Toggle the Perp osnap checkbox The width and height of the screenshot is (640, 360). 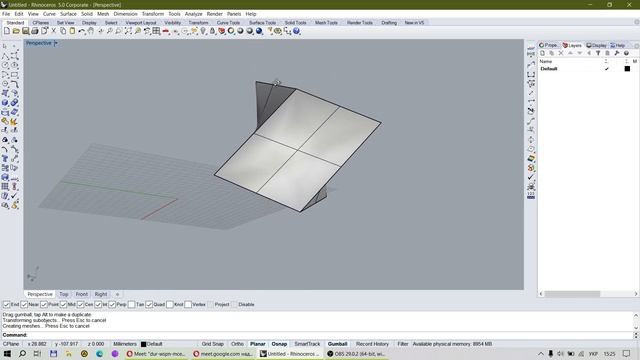(x=112, y=304)
